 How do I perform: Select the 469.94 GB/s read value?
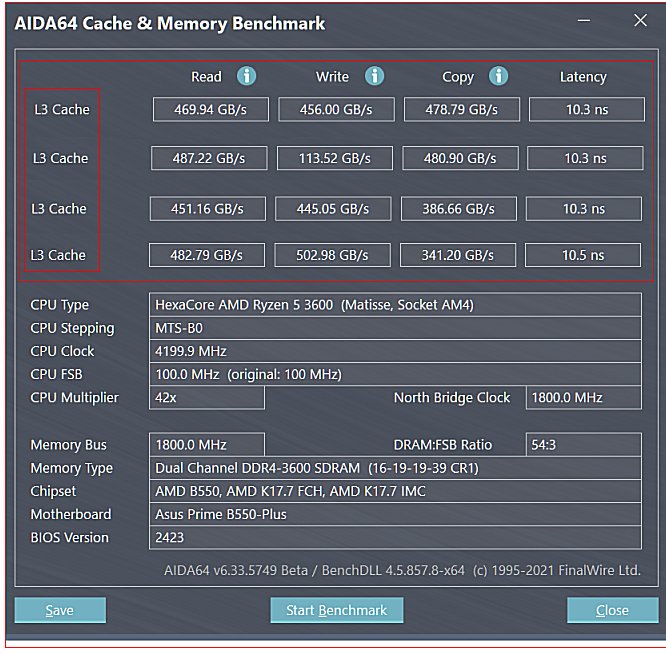pos(211,110)
